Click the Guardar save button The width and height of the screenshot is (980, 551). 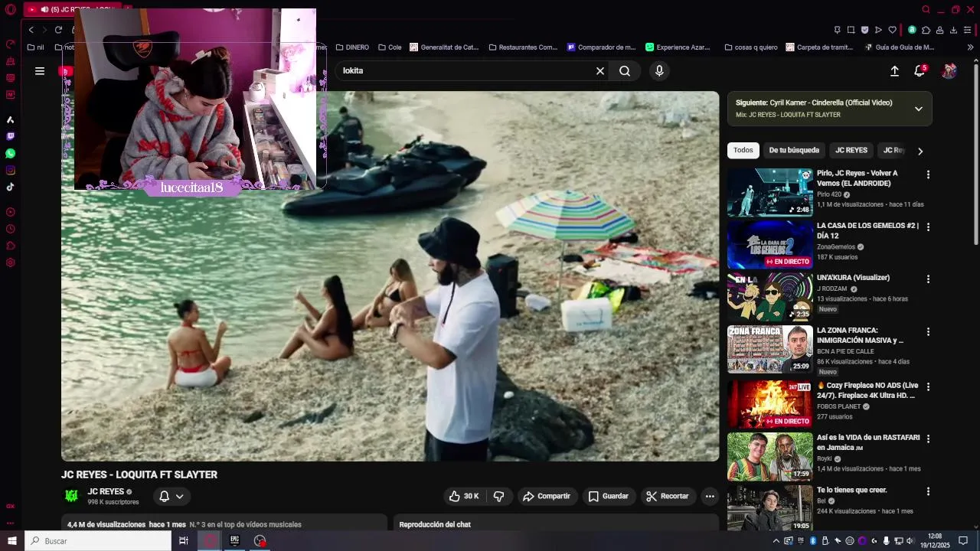coord(609,497)
